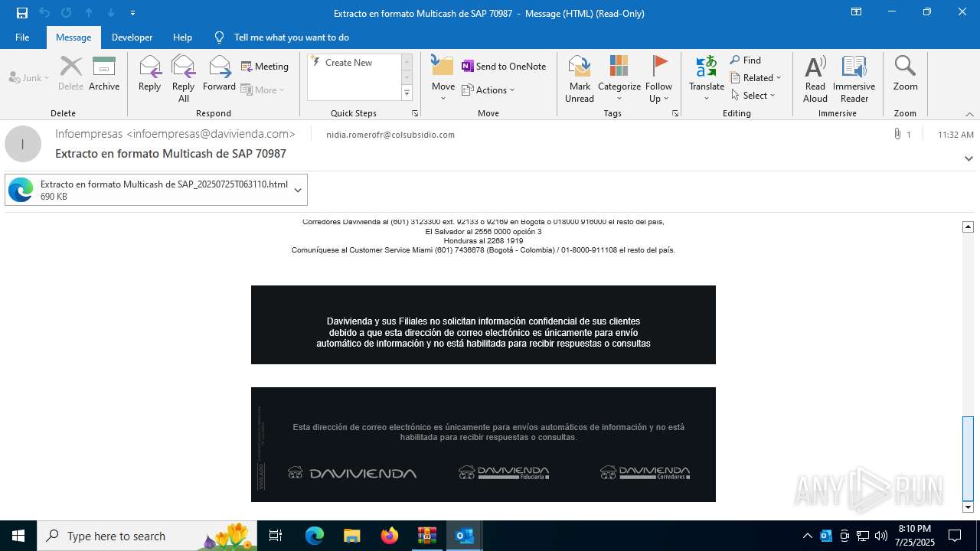The width and height of the screenshot is (980, 551).
Task: Open File Explorer from taskbar
Action: pyautogui.click(x=351, y=536)
